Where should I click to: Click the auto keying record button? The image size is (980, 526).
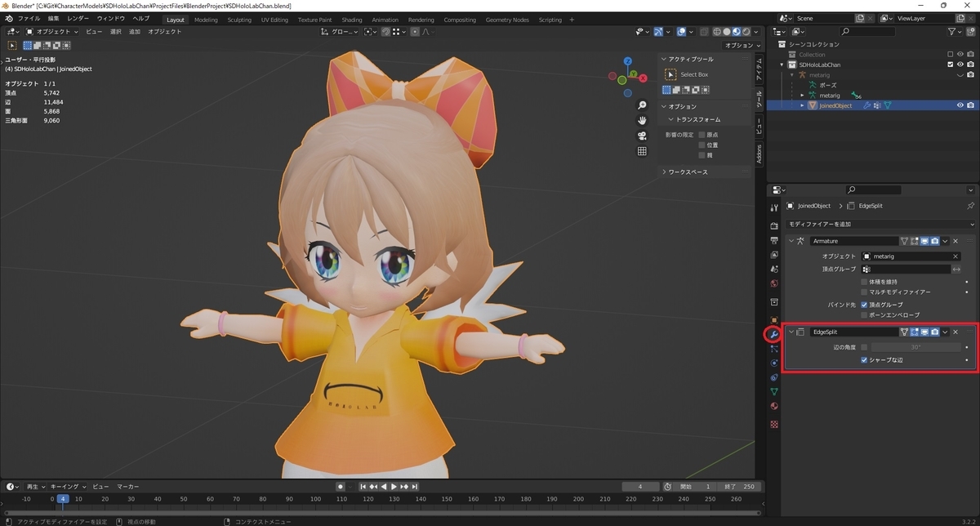click(x=341, y=487)
